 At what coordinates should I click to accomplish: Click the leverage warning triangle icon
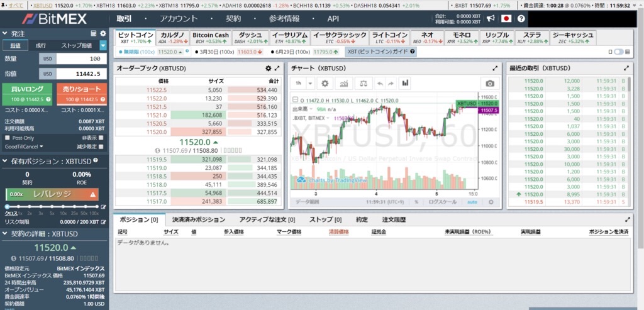pyautogui.click(x=93, y=194)
